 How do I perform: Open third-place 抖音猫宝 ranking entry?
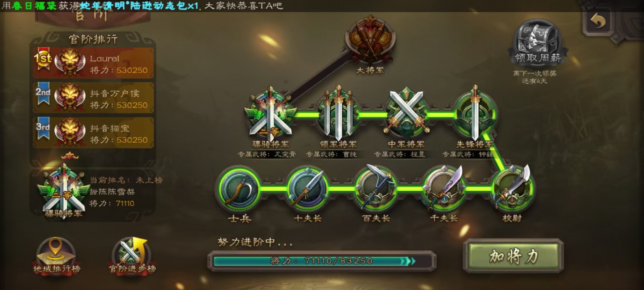(93, 133)
